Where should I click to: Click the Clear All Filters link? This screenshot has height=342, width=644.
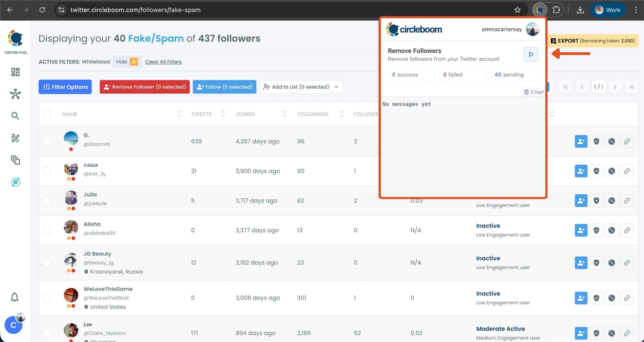click(163, 62)
